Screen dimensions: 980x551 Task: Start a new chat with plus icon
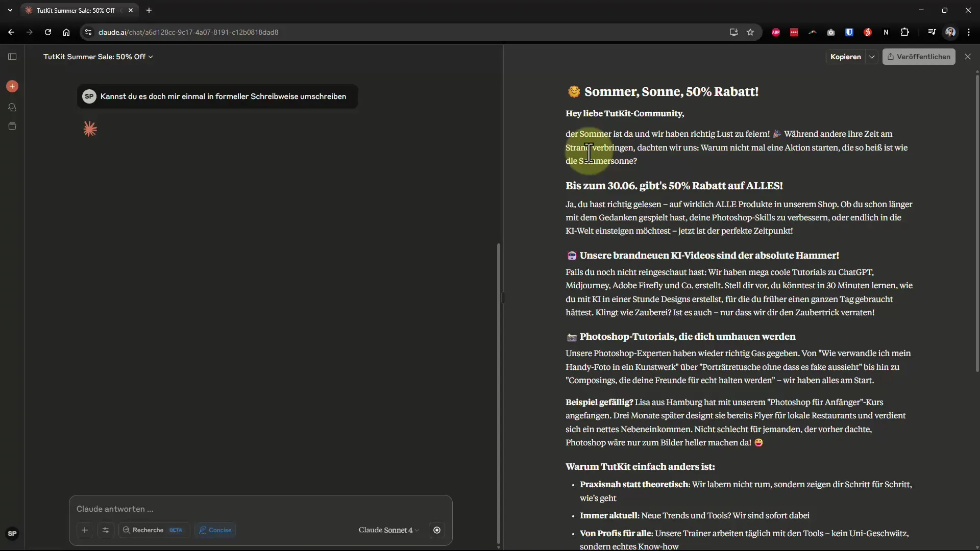click(x=12, y=86)
